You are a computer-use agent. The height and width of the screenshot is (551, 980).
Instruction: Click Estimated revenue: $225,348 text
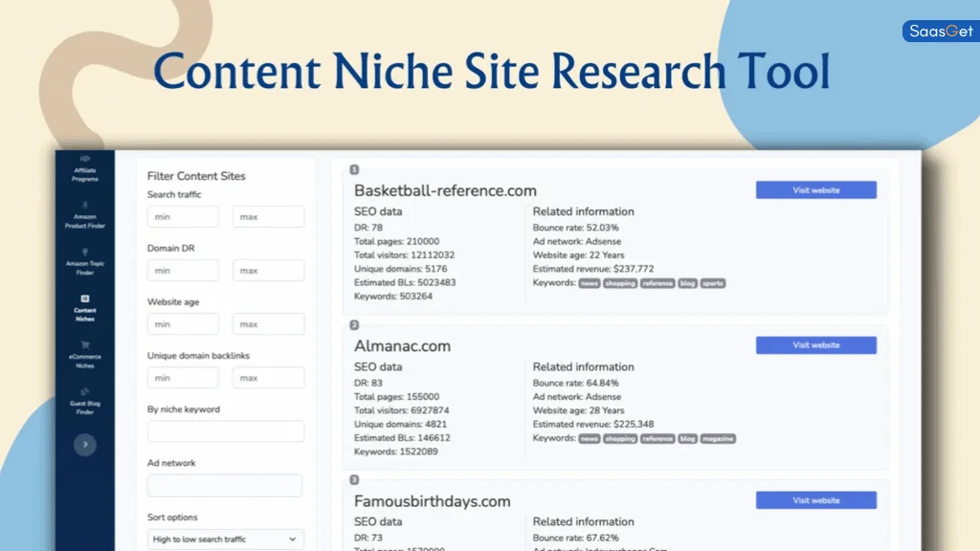593,424
